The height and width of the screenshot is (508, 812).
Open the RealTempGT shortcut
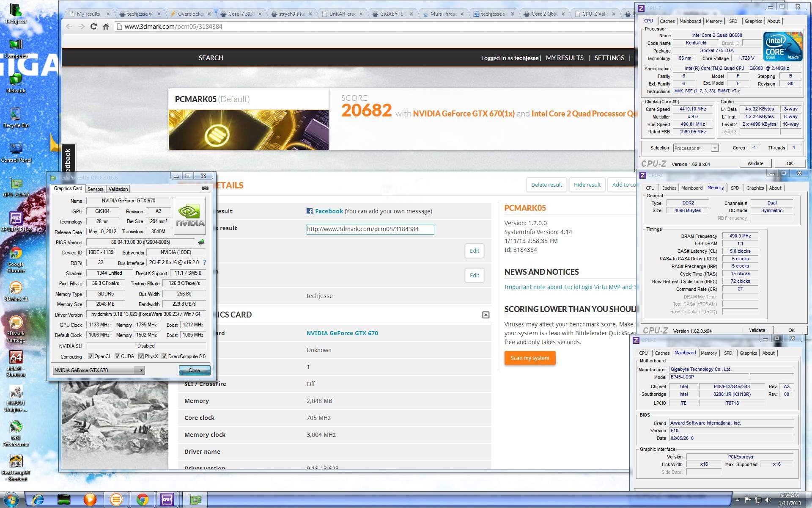pos(16,468)
